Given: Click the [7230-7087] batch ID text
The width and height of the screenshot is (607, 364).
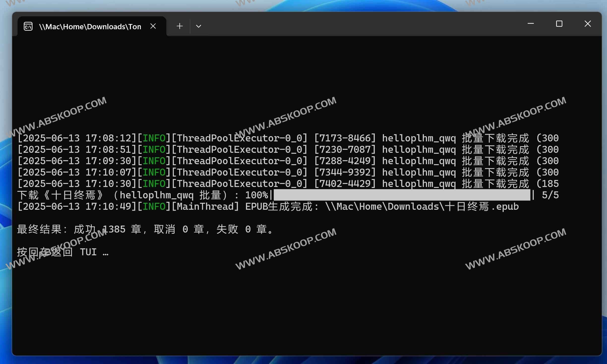Looking at the screenshot, I should pos(345,150).
